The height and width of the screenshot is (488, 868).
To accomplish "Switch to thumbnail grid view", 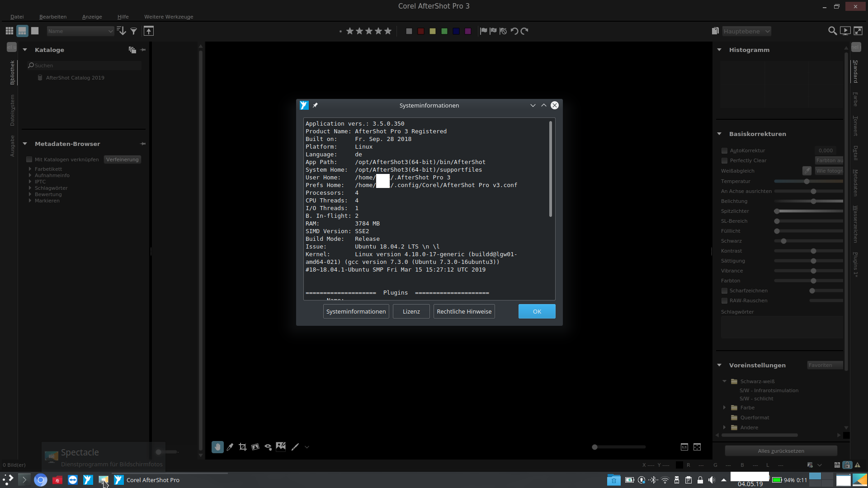I will click(x=9, y=31).
